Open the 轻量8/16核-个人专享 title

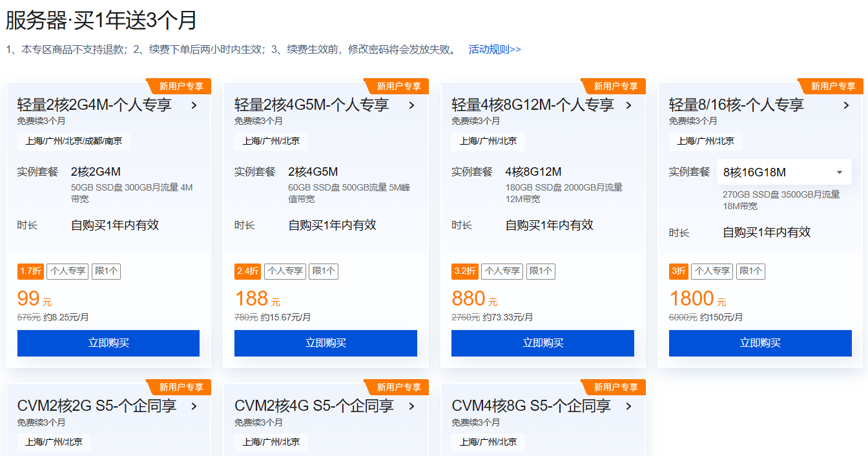tap(736, 105)
